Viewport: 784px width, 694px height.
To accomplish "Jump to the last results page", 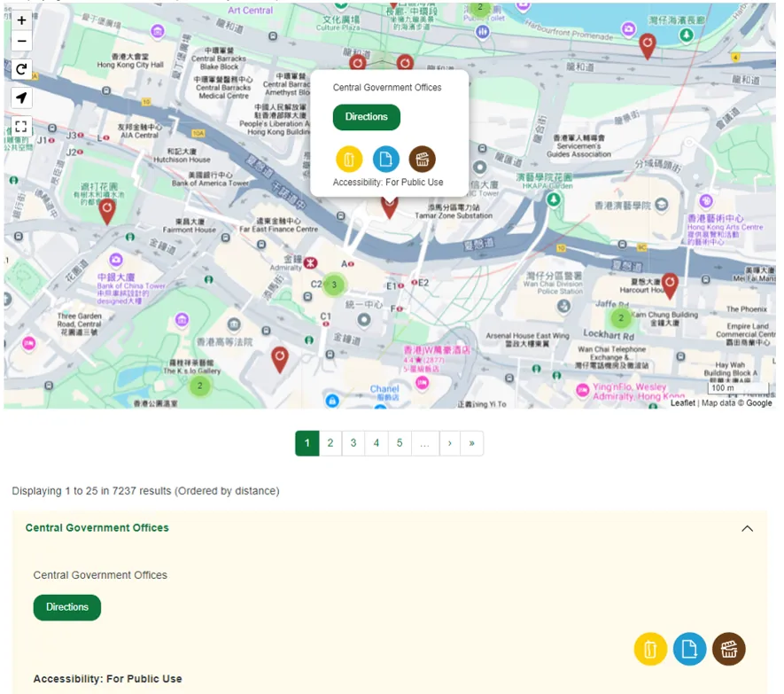I will (471, 443).
